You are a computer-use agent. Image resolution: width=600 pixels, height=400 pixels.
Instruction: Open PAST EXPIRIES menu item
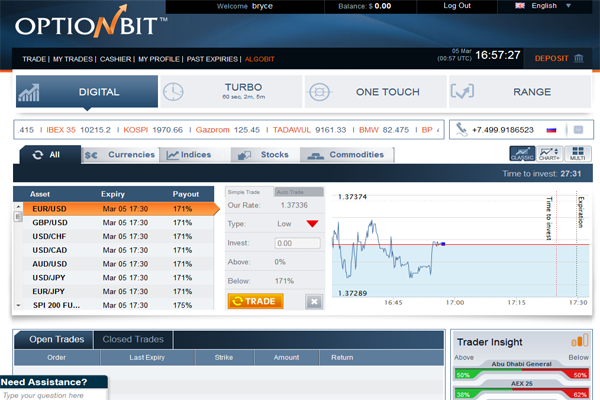coord(212,59)
